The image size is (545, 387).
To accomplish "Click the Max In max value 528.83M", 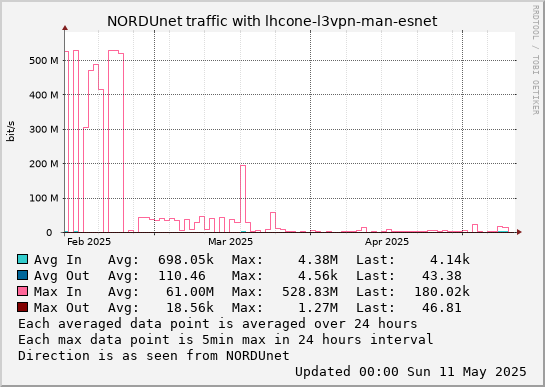I will 310,292.
